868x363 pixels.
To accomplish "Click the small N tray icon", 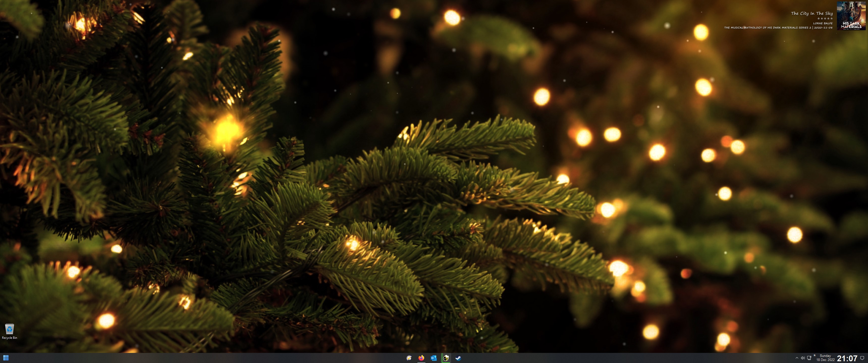I will point(815,355).
